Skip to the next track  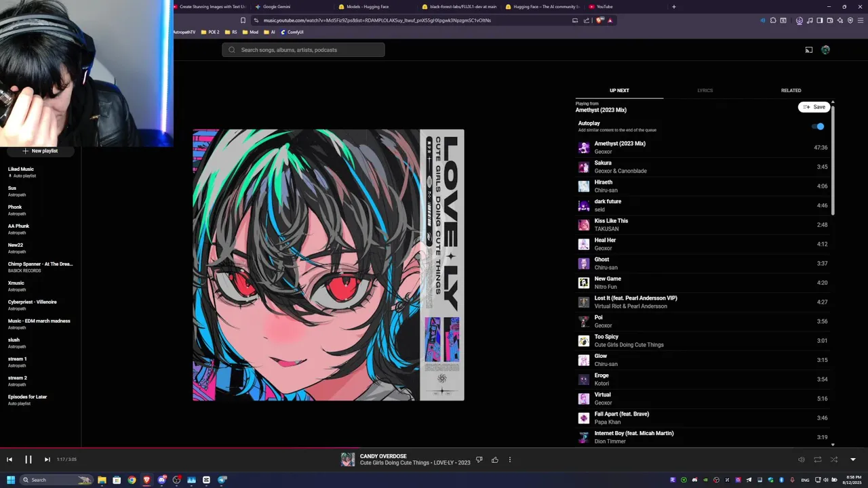(x=47, y=460)
